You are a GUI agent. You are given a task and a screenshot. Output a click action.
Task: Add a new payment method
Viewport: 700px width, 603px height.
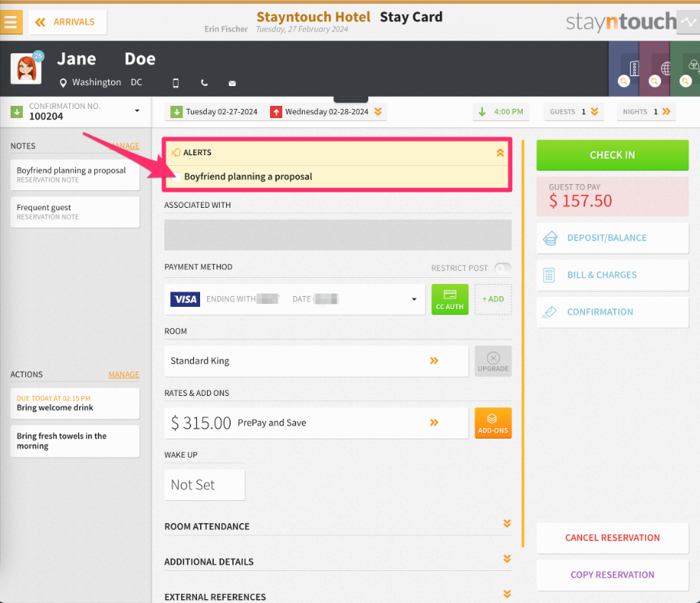point(493,299)
